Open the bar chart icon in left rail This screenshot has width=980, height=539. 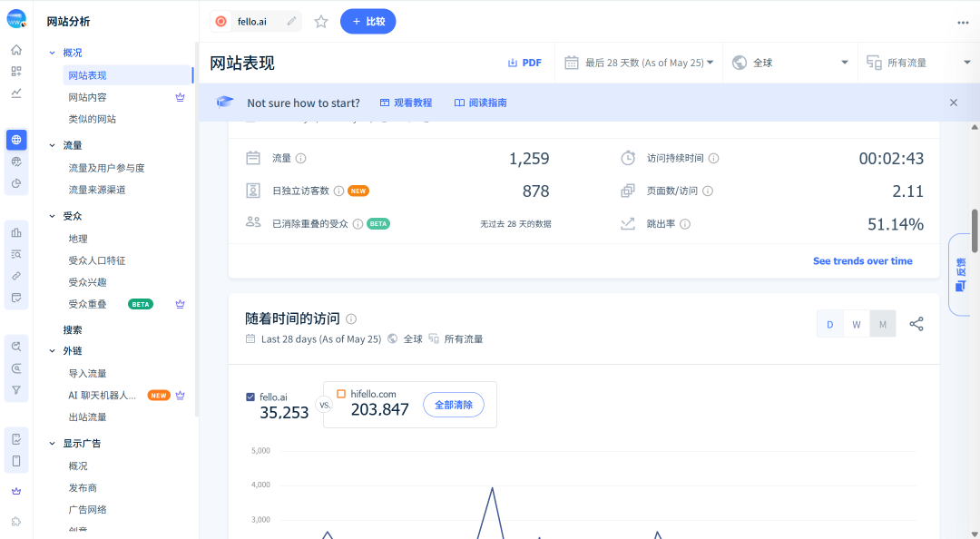click(x=16, y=232)
